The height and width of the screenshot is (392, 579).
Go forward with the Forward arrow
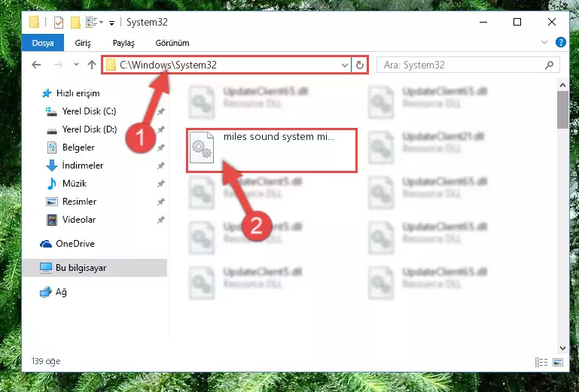58,65
